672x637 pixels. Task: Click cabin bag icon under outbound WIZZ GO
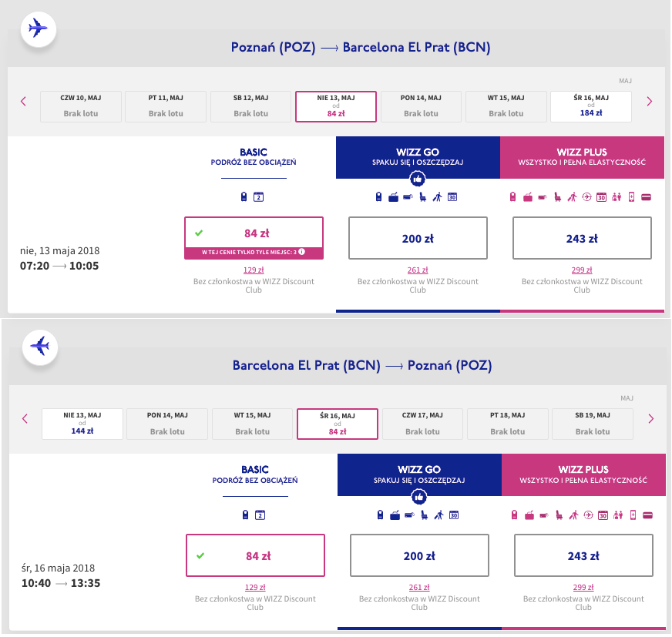[x=378, y=196]
